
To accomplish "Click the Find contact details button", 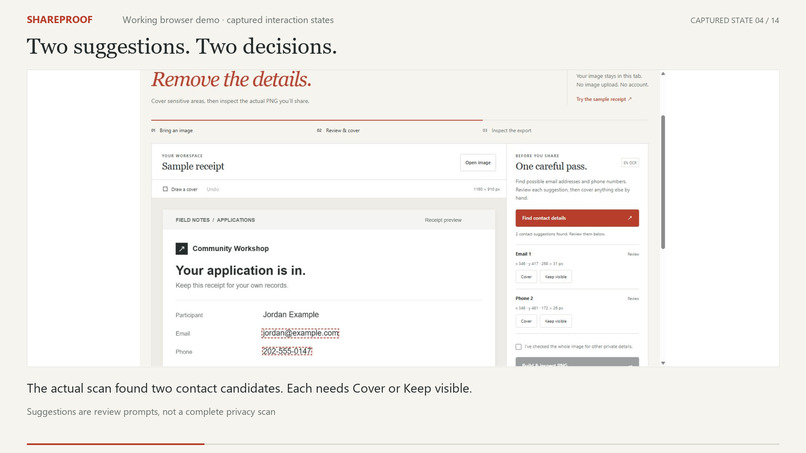I will point(577,218).
